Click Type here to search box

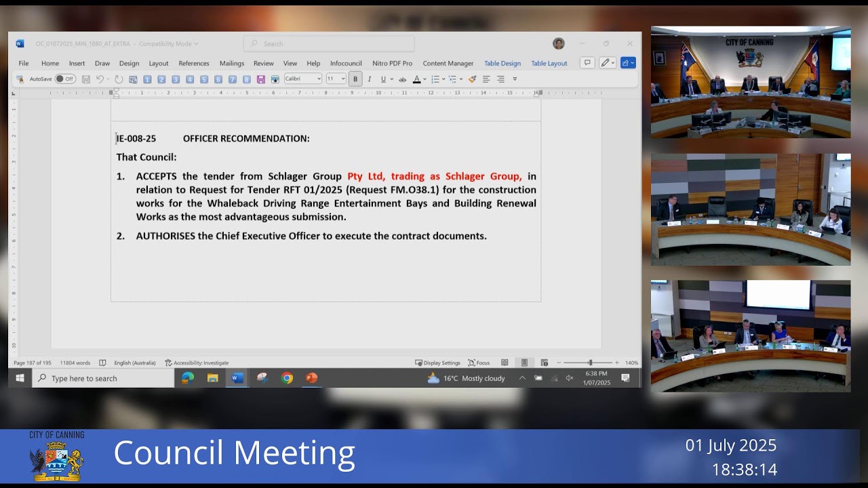(x=103, y=378)
